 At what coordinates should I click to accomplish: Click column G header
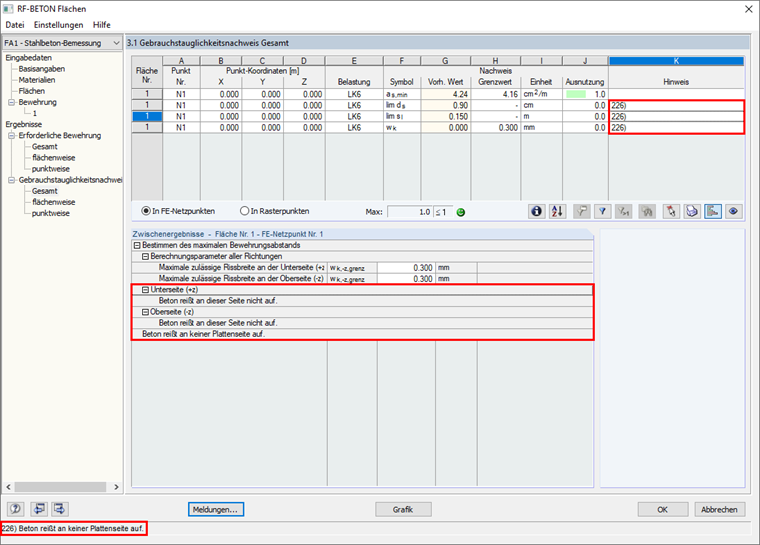click(445, 61)
